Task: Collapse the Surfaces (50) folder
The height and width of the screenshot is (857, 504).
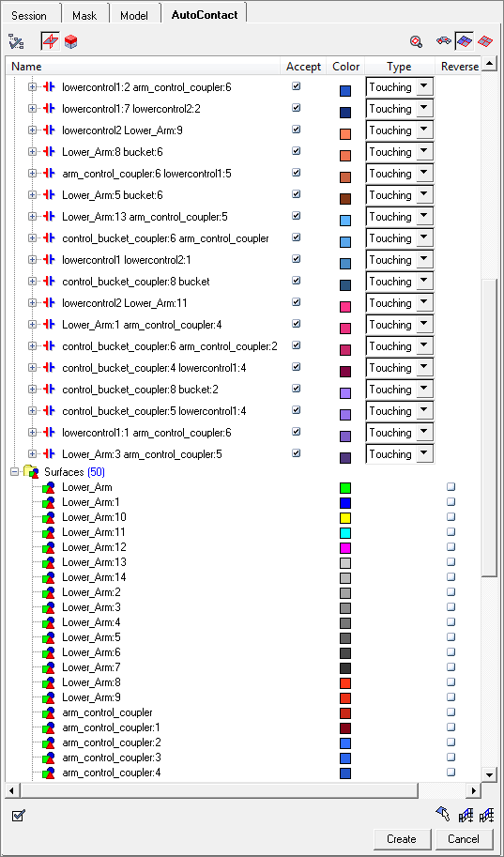Action: pyautogui.click(x=15, y=471)
